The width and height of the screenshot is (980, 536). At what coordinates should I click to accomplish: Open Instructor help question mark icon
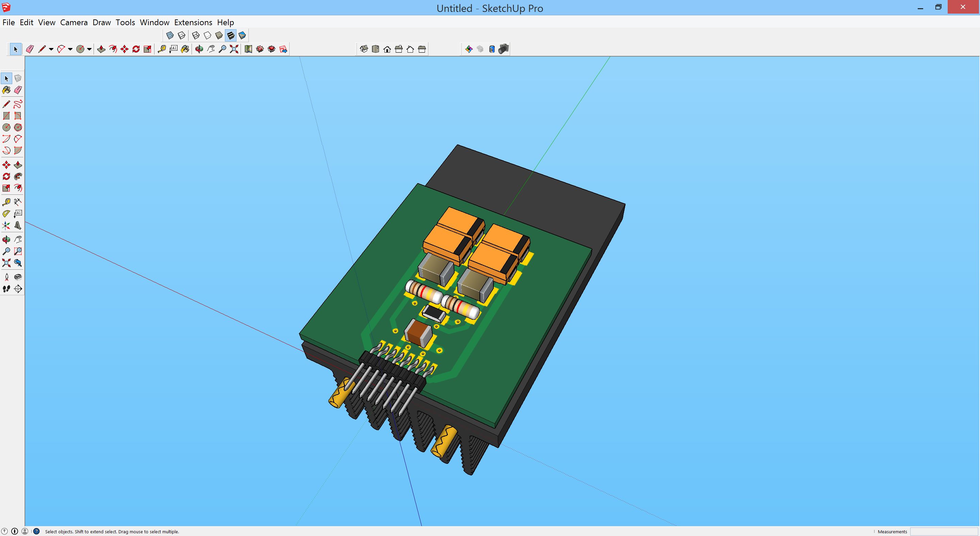(x=36, y=532)
